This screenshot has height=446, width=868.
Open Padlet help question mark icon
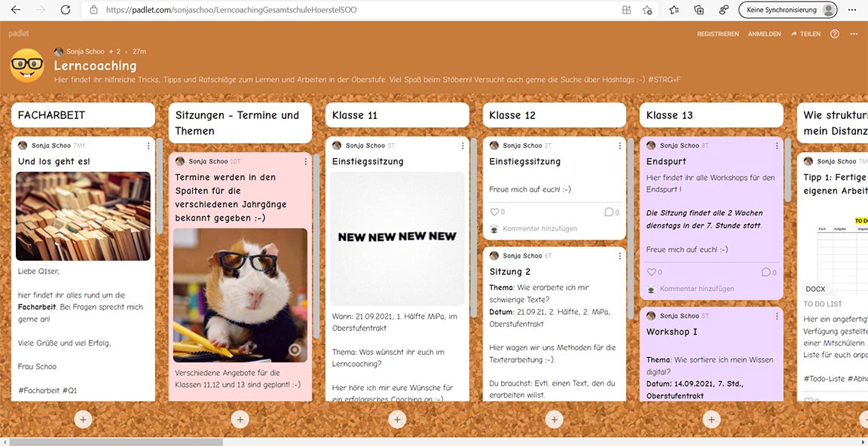coord(835,34)
